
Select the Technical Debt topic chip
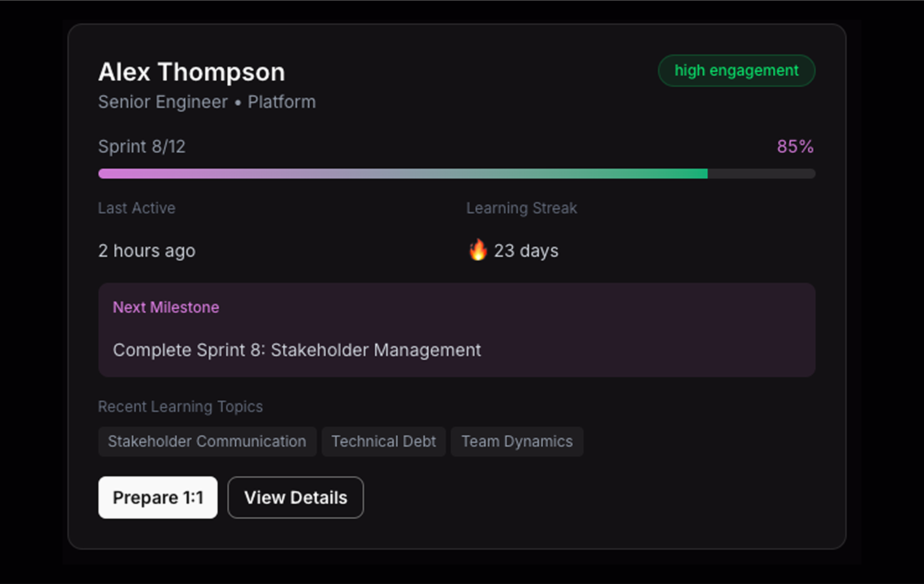click(383, 442)
